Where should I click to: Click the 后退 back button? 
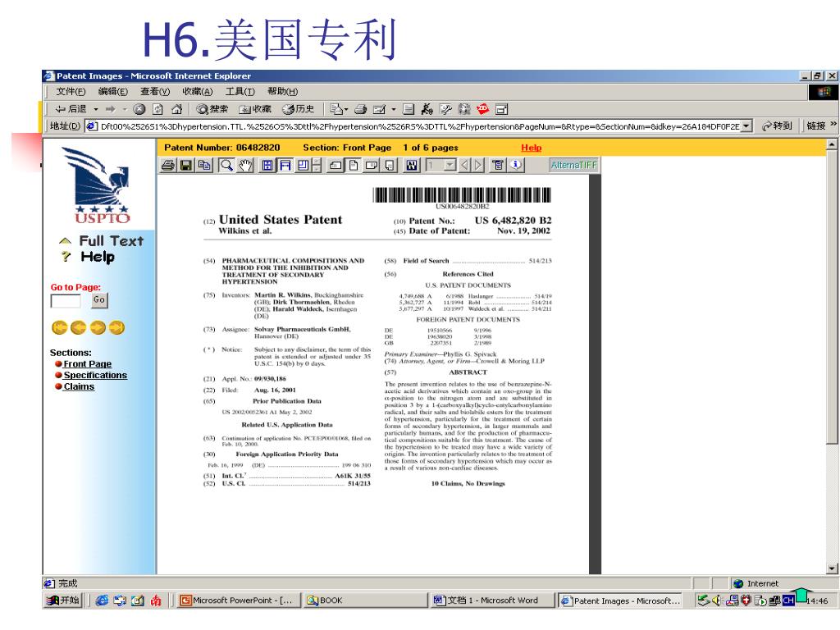[71, 109]
